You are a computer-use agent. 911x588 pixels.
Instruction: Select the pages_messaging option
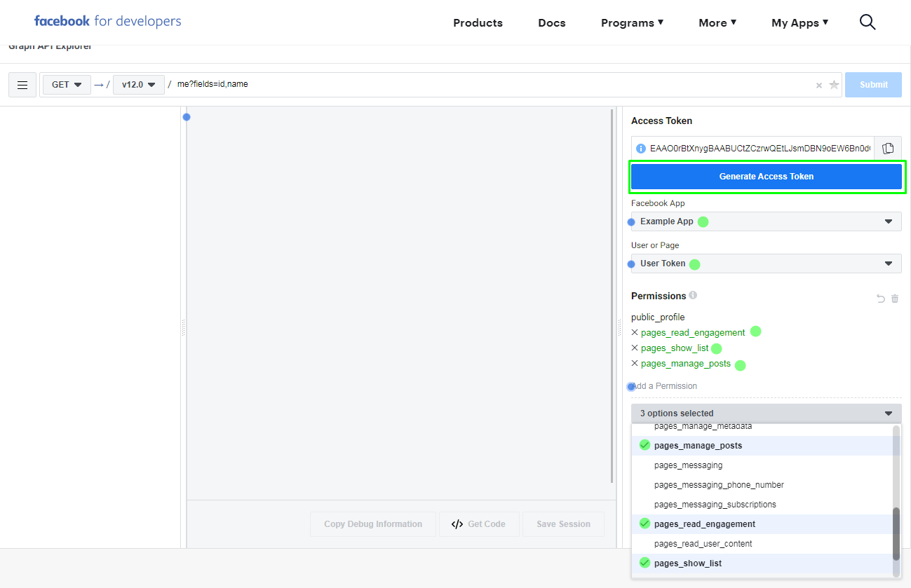[x=762, y=465]
